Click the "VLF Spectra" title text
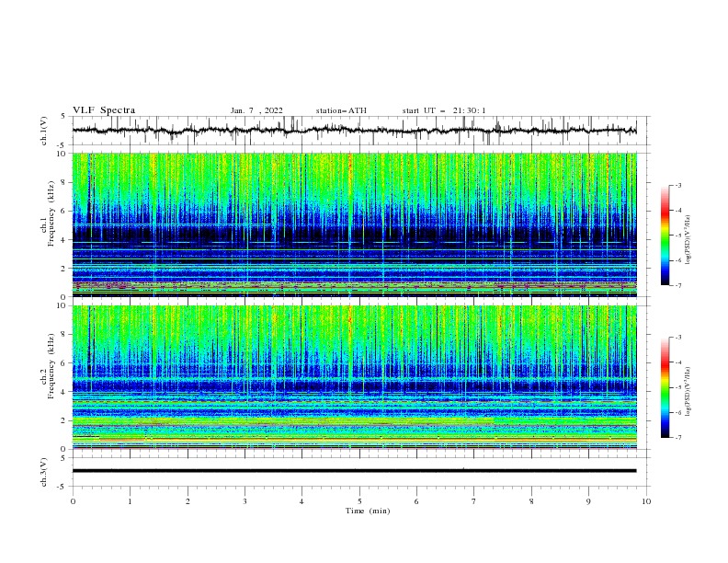Image resolution: width=728 pixels, height=563 pixels. click(x=104, y=110)
